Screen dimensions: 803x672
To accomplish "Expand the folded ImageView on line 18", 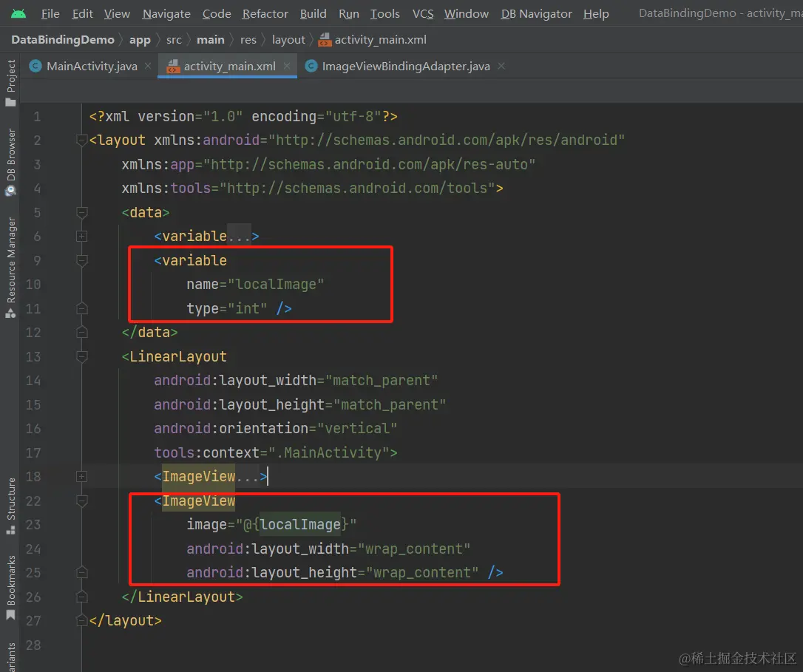I will (x=81, y=476).
